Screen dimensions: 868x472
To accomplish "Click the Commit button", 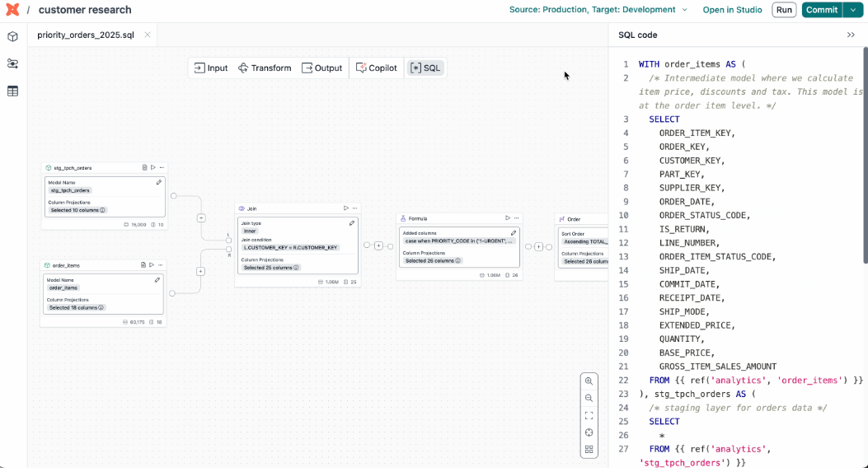I will pos(822,10).
